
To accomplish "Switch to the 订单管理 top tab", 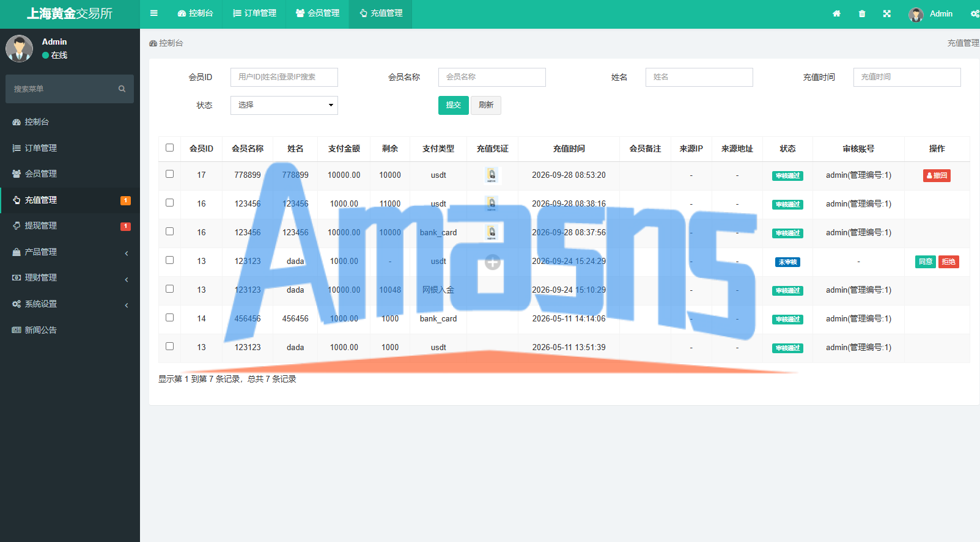I will pos(254,13).
